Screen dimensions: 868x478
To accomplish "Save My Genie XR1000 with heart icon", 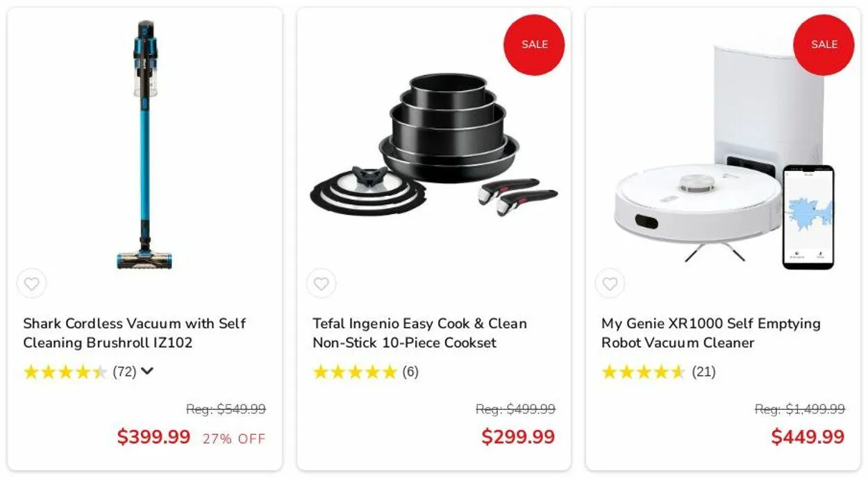I will (610, 283).
